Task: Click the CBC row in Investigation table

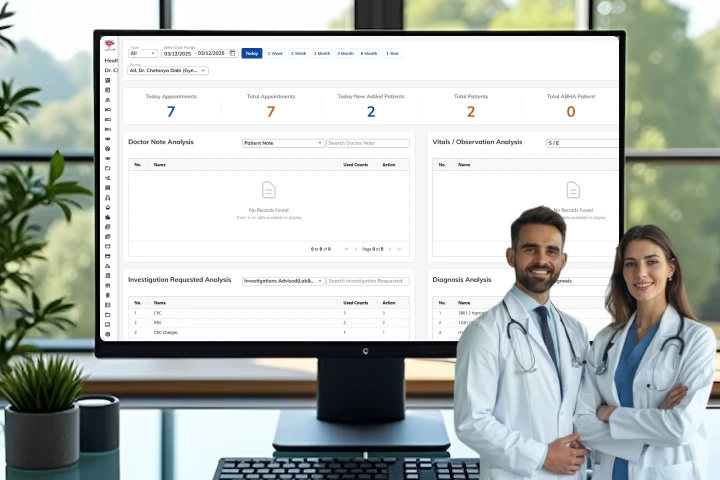Action: click(x=269, y=313)
